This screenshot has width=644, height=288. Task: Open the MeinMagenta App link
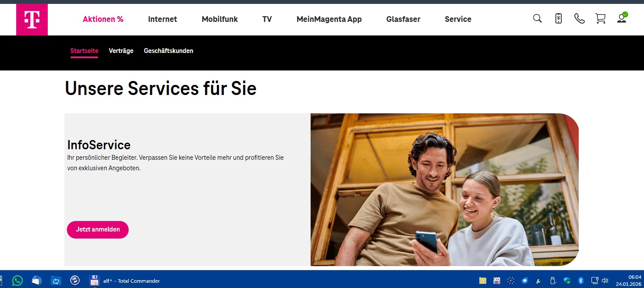click(x=329, y=19)
